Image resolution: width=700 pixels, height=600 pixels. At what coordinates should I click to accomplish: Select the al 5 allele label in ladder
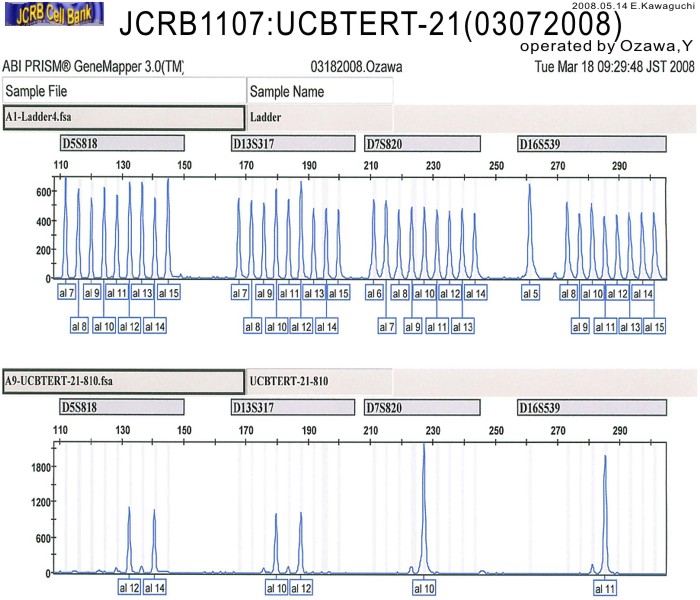point(531,294)
